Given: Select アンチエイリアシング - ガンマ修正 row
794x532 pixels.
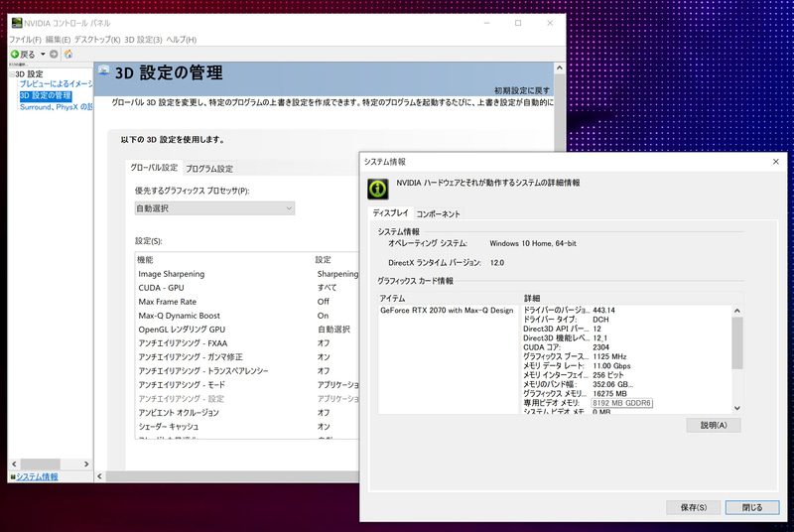Looking at the screenshot, I should [x=247, y=357].
